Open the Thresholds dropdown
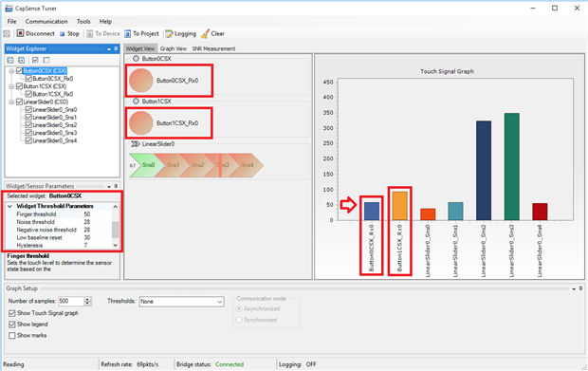 click(x=219, y=302)
